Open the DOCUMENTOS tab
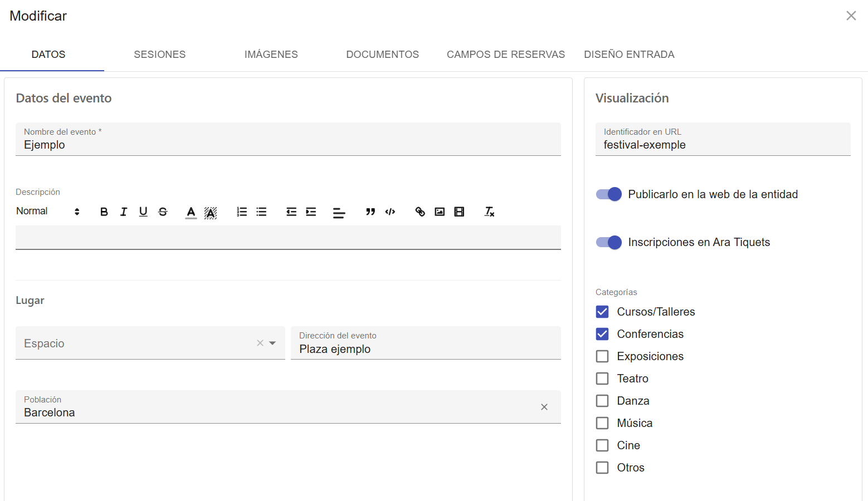 click(383, 55)
